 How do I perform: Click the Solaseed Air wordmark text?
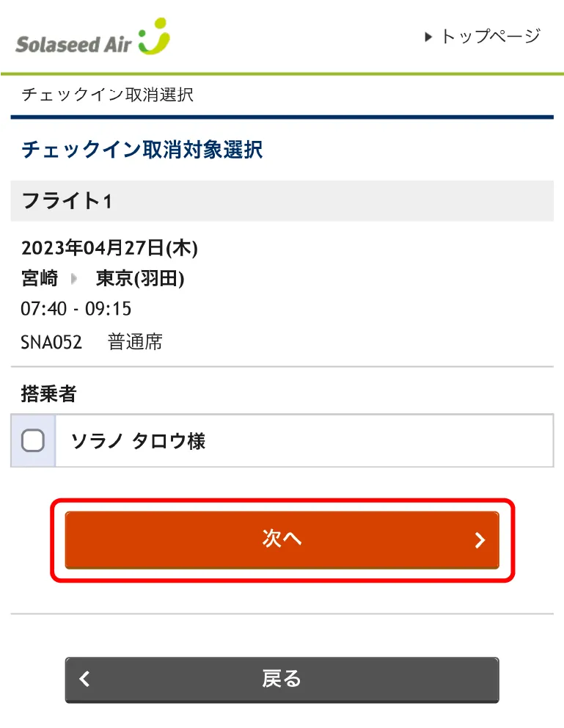(73, 44)
